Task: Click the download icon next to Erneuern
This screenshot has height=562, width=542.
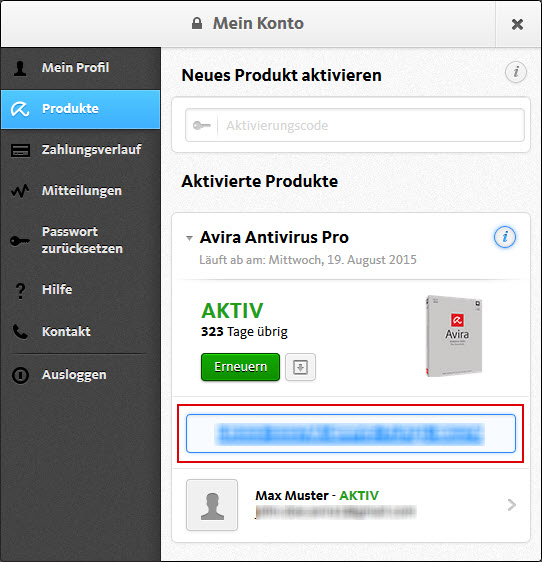Action: coord(300,367)
